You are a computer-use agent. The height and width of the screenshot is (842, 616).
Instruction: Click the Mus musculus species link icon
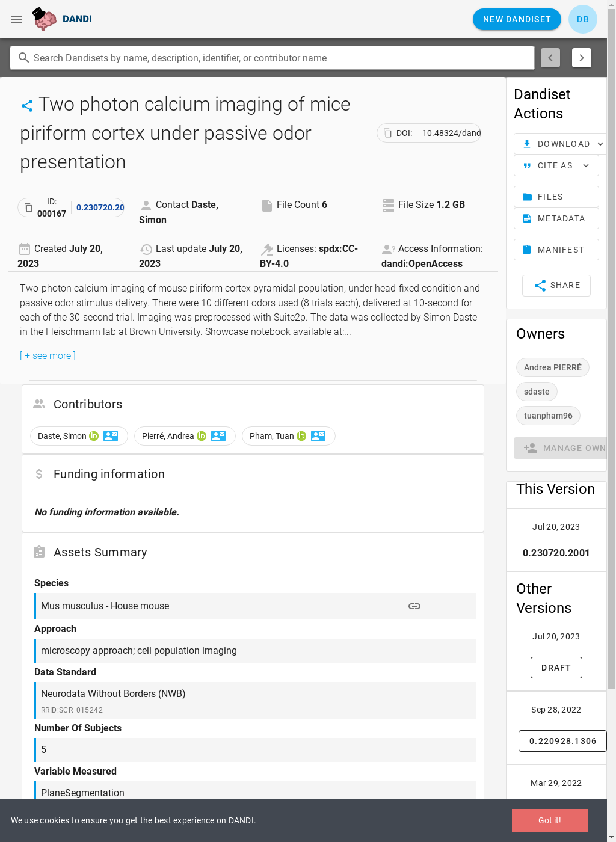414,606
